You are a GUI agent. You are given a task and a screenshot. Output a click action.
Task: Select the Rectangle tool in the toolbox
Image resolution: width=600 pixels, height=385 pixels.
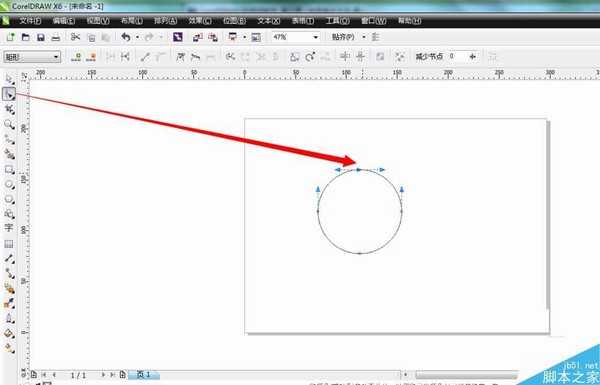pos(9,169)
